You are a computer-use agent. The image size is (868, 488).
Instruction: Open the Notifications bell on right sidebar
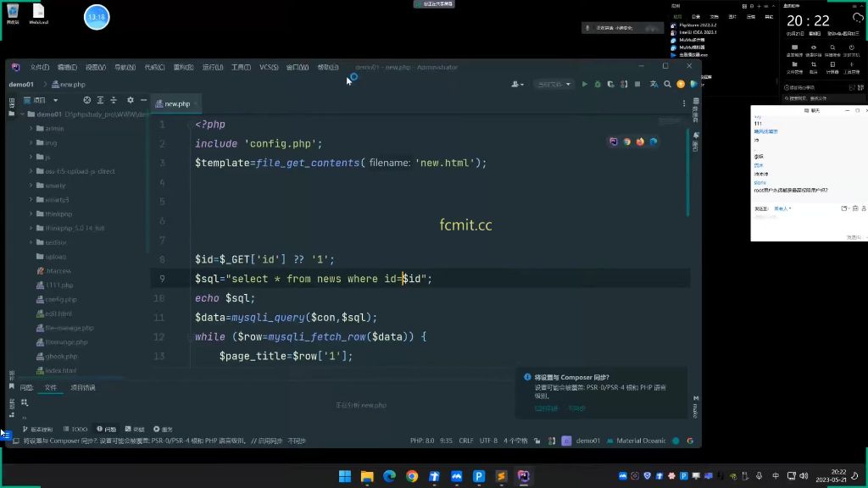(x=696, y=142)
